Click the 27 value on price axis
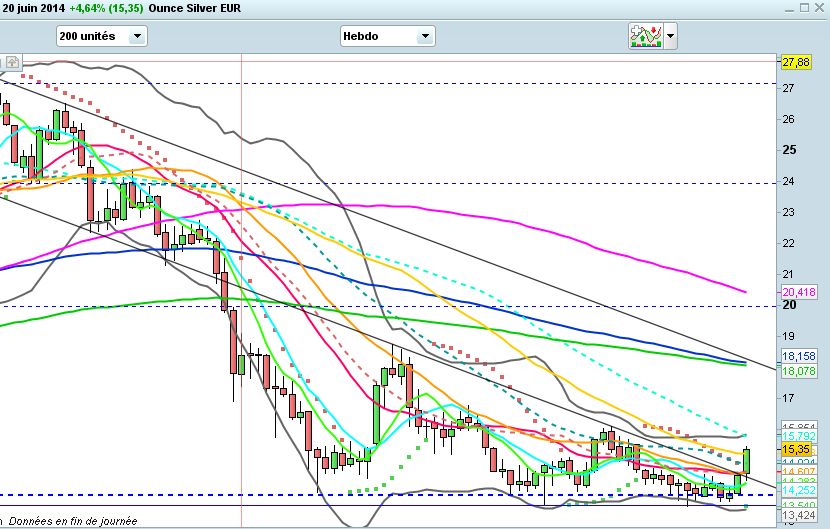Image resolution: width=830 pixels, height=529 pixels. [x=788, y=88]
